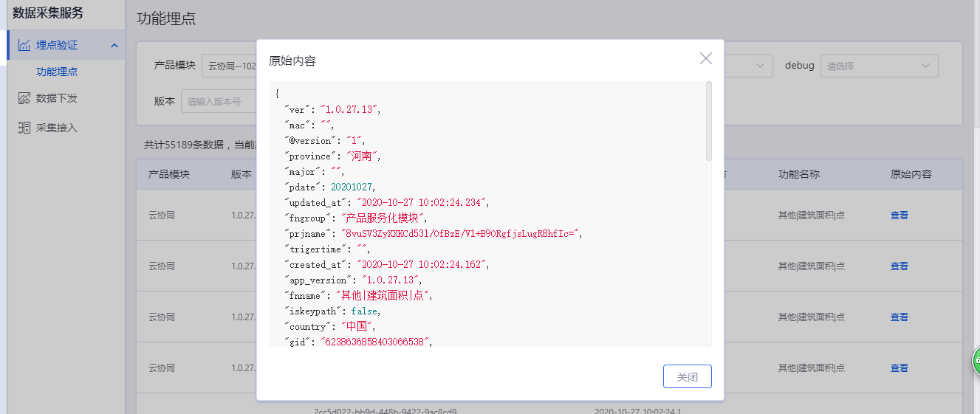Image resolution: width=980 pixels, height=414 pixels.
Task: Click the 功能名称 column header
Action: (798, 175)
